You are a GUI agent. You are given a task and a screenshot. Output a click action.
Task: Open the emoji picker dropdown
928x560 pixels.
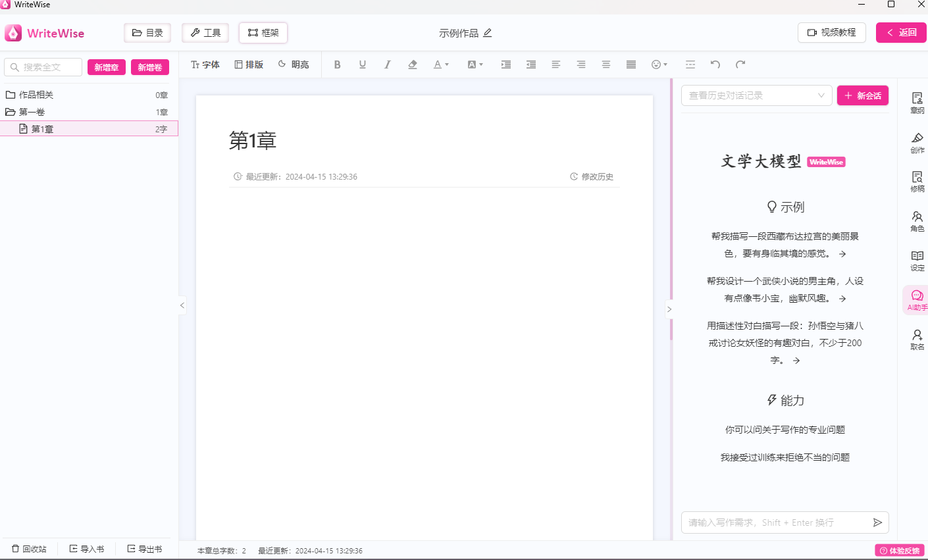coord(659,64)
